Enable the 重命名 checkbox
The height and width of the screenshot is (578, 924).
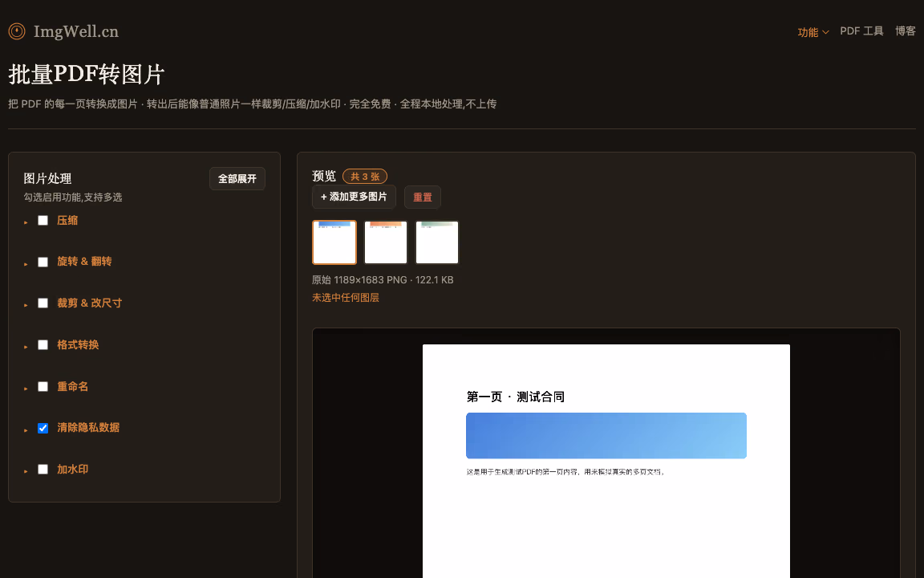43,387
